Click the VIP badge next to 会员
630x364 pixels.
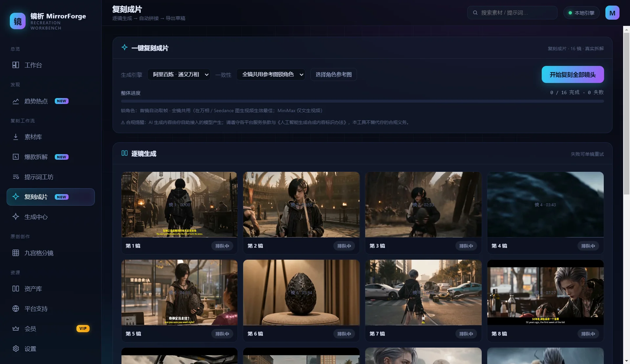point(83,329)
